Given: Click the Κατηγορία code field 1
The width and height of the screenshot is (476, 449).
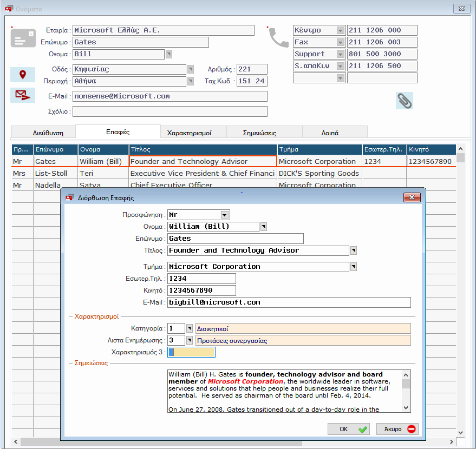Looking at the screenshot, I should [176, 328].
